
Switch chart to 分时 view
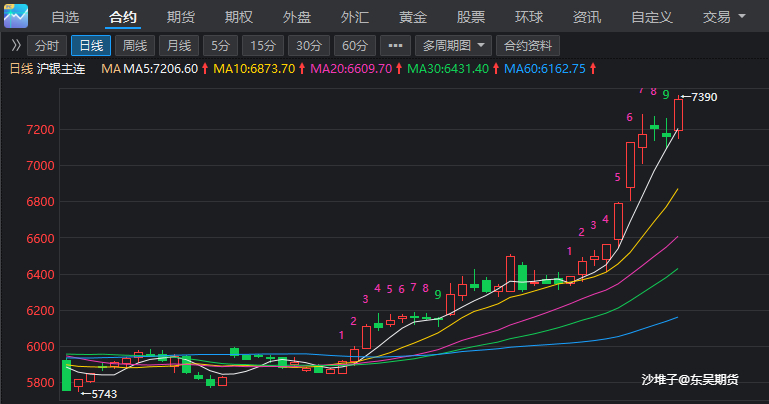tap(47, 46)
